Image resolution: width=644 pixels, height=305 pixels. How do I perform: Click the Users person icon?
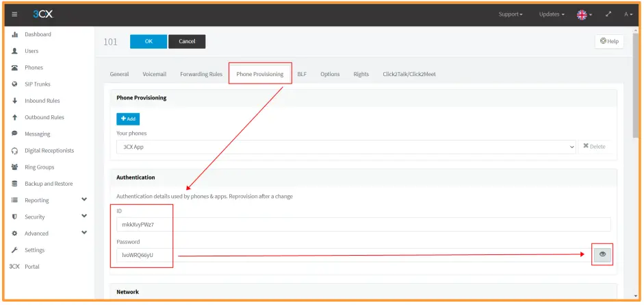15,51
